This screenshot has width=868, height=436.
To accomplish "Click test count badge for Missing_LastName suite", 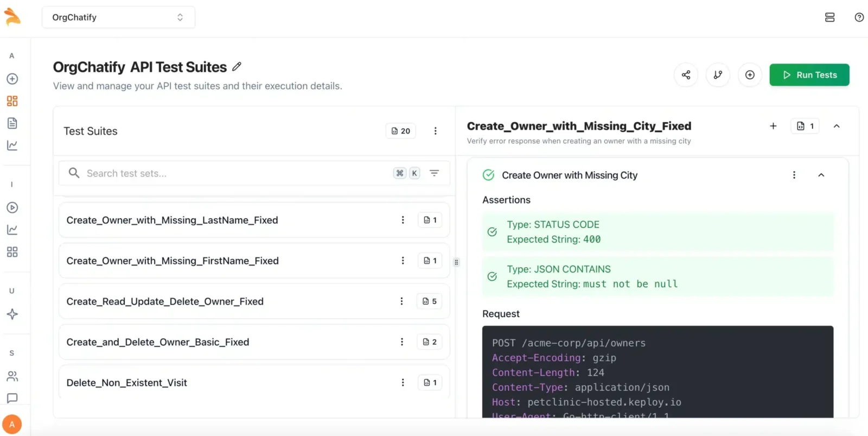I will (x=430, y=220).
